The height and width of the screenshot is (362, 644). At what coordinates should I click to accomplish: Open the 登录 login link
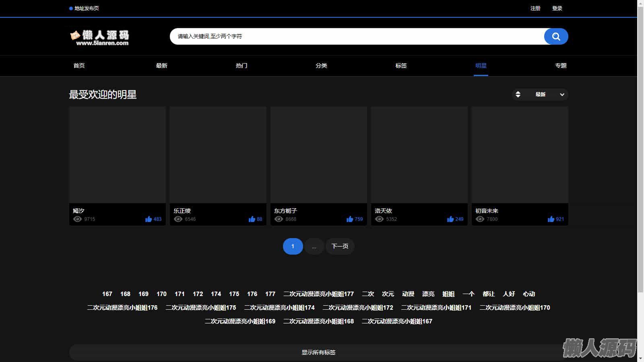click(x=557, y=8)
